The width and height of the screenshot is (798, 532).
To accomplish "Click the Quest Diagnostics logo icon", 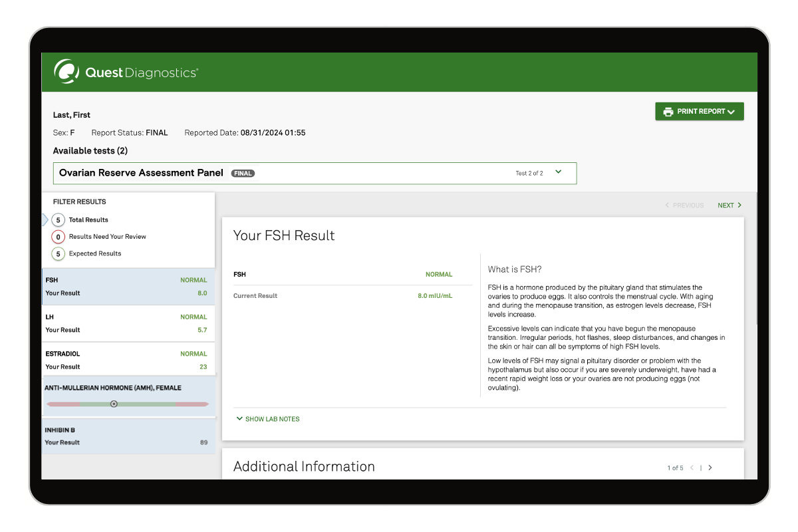I will [x=66, y=72].
